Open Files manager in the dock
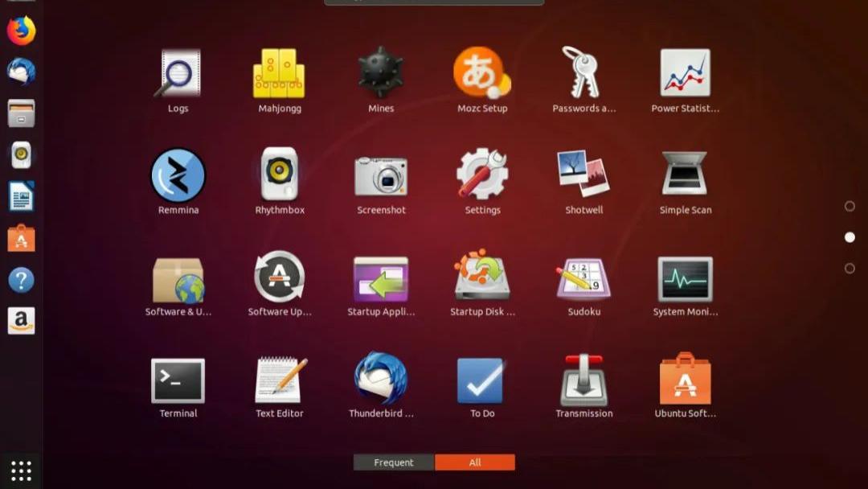868x489 pixels. pyautogui.click(x=21, y=113)
